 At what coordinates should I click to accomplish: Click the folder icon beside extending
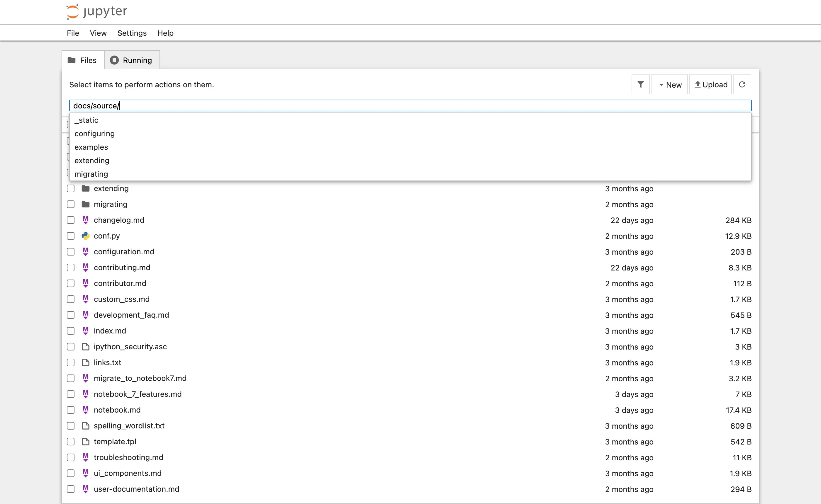[x=86, y=189]
